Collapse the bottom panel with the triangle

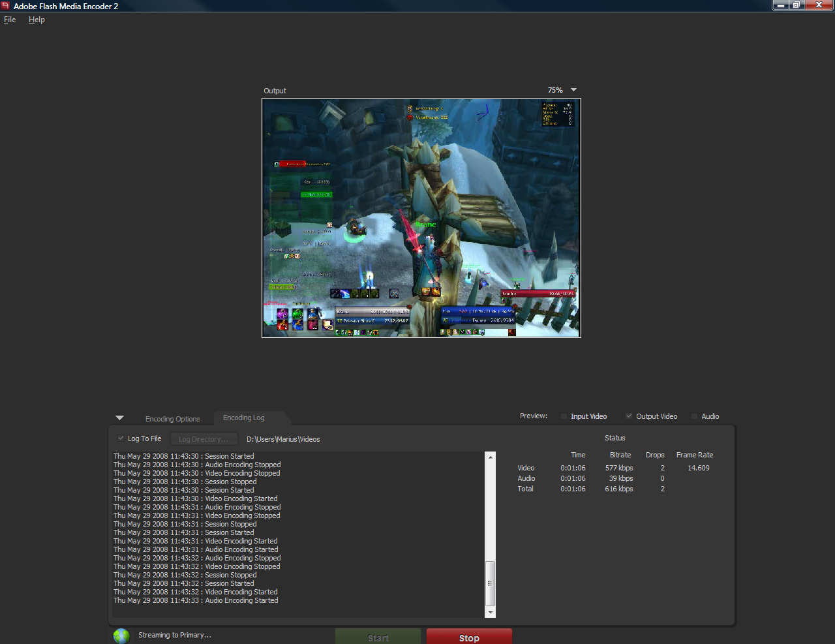tap(119, 418)
